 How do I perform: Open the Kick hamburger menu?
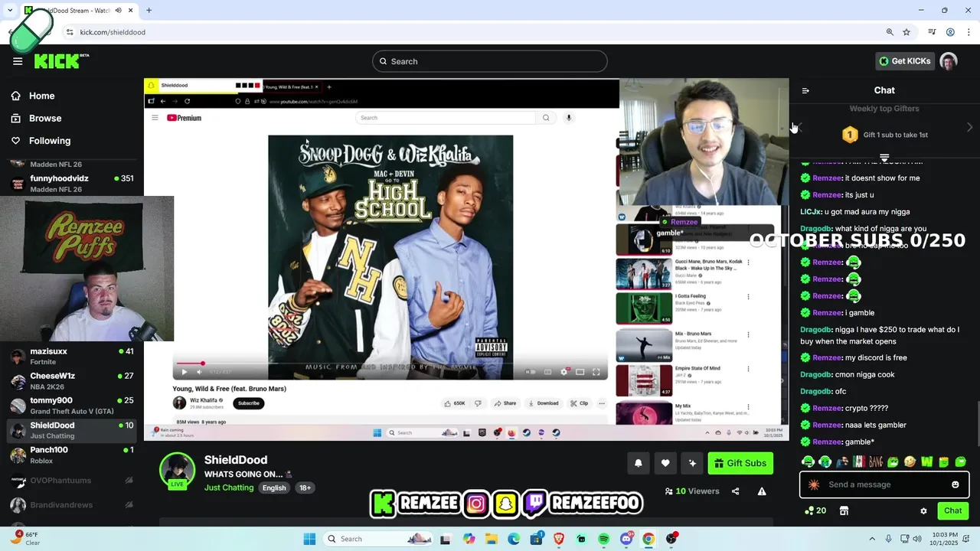pyautogui.click(x=18, y=61)
